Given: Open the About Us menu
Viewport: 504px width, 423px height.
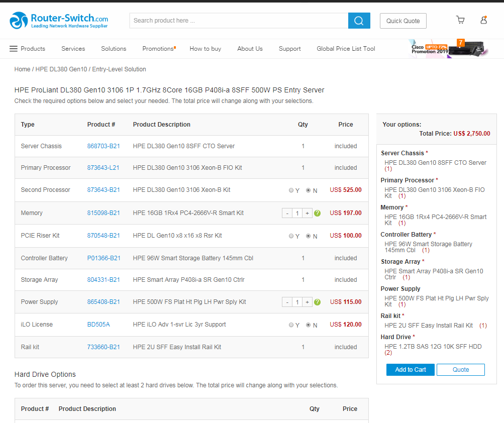Looking at the screenshot, I should pyautogui.click(x=250, y=49).
